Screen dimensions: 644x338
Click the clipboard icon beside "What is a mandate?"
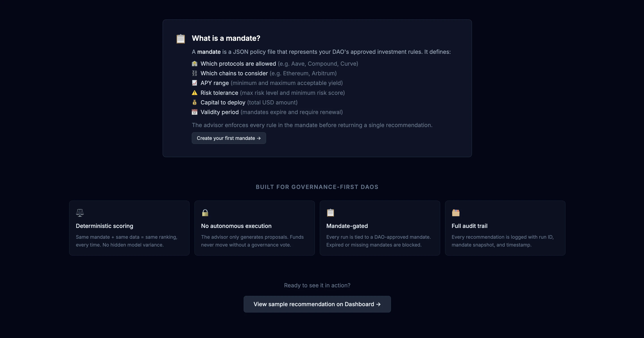pyautogui.click(x=181, y=39)
